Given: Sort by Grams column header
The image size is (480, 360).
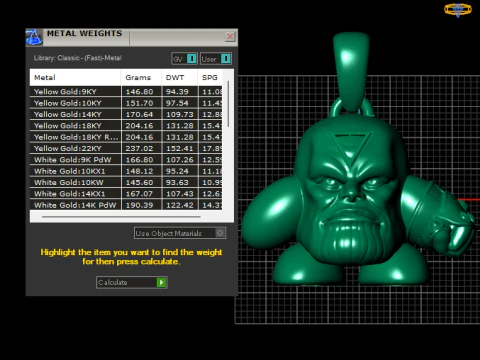Looking at the screenshot, I should pos(142,78).
